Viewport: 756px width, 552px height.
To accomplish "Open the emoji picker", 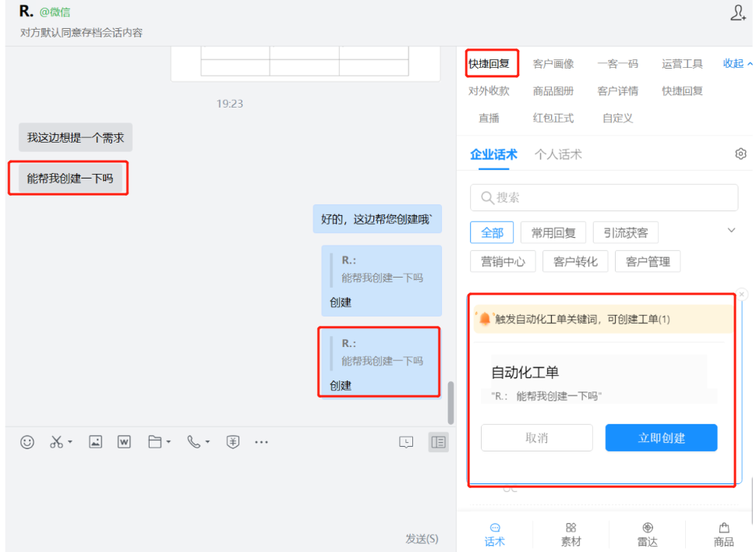I will point(27,442).
